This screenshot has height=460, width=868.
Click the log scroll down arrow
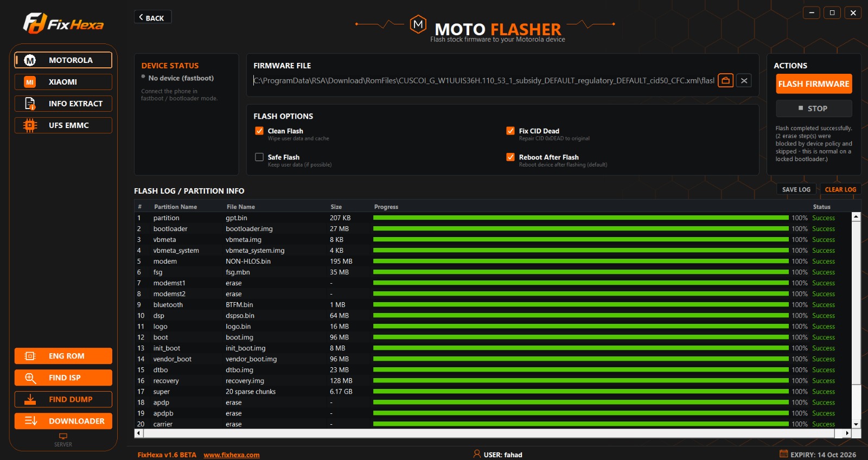(856, 424)
